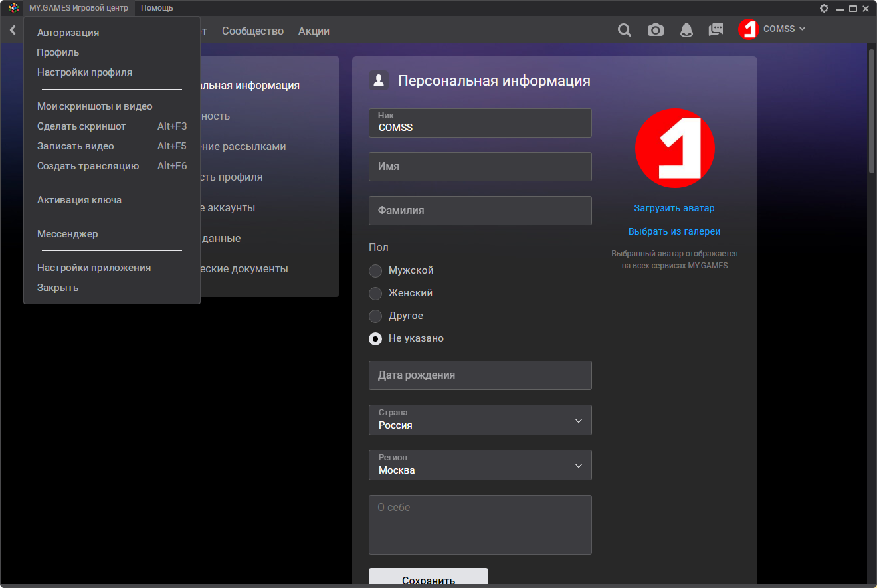This screenshot has height=588, width=877.
Task: Expand the Регион region dropdown
Action: pyautogui.click(x=480, y=465)
